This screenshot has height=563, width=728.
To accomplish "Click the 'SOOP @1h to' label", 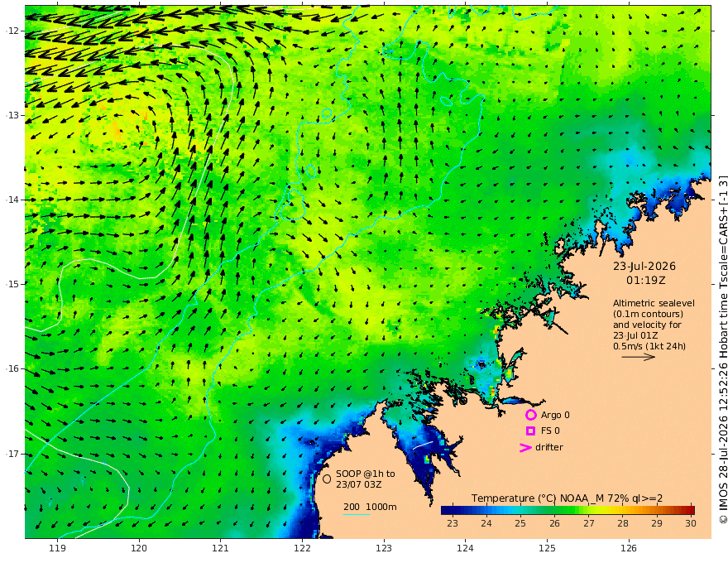I will click(366, 474).
